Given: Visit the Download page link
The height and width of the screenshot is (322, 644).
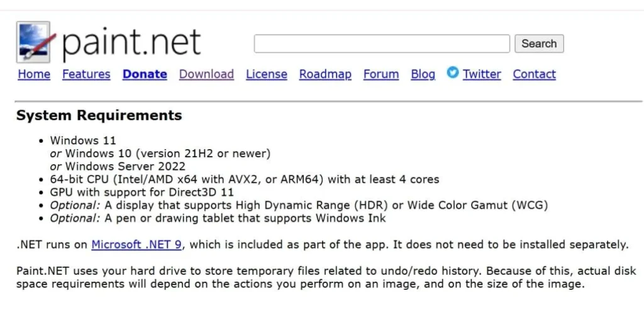Looking at the screenshot, I should (x=206, y=74).
